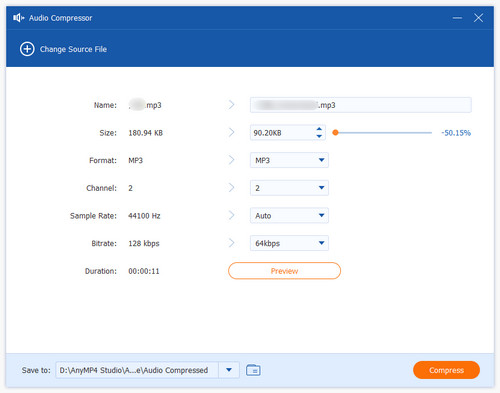Click the Change Source File label
This screenshot has height=393, width=500.
73,49
